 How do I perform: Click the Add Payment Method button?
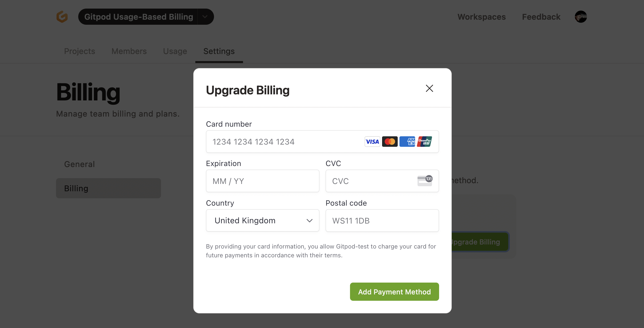(394, 292)
